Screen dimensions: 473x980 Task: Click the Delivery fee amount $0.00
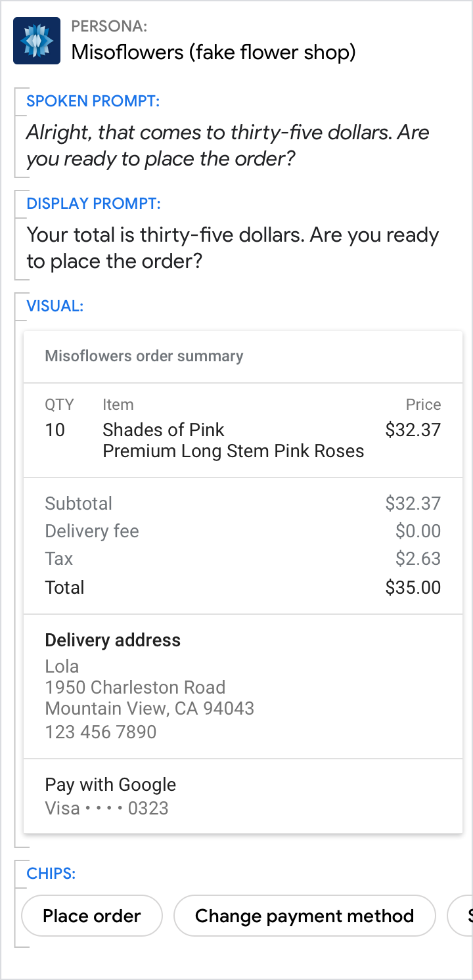[x=418, y=531]
